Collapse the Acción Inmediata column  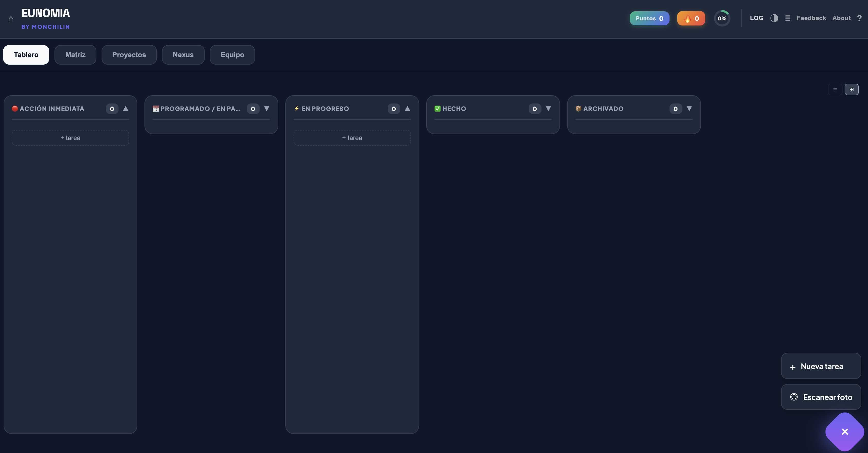pyautogui.click(x=126, y=109)
